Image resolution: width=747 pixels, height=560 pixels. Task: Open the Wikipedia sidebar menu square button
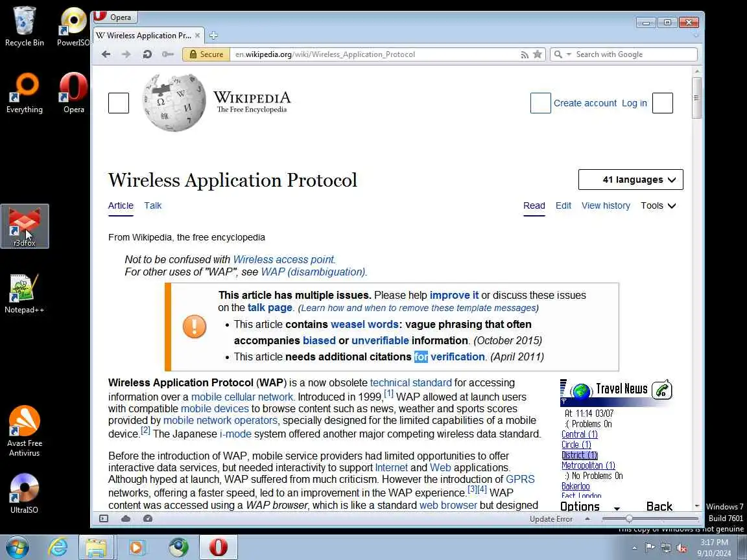119,103
